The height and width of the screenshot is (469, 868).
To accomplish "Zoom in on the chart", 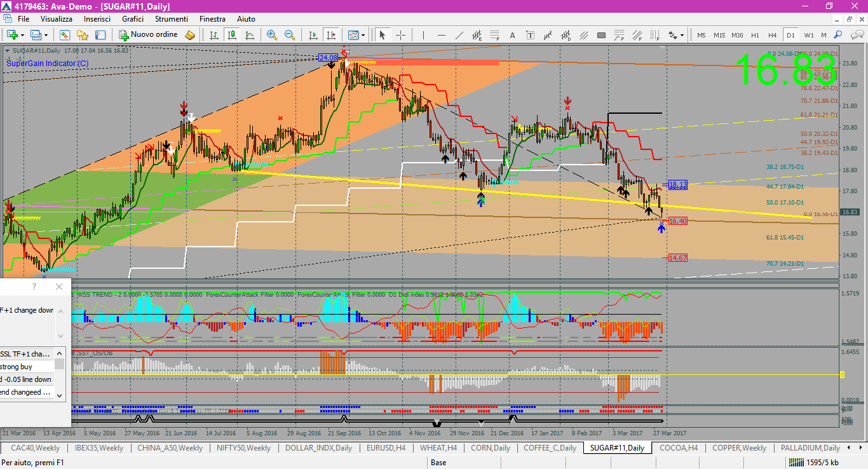I will click(x=272, y=35).
